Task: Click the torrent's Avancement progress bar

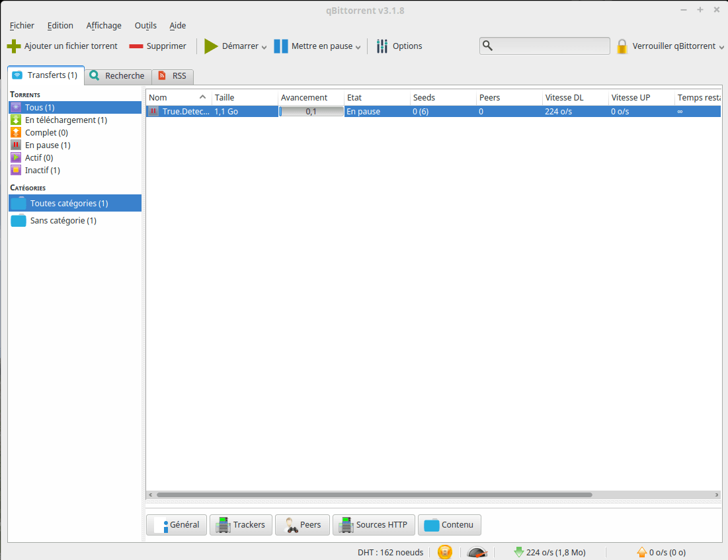Action: (x=311, y=112)
